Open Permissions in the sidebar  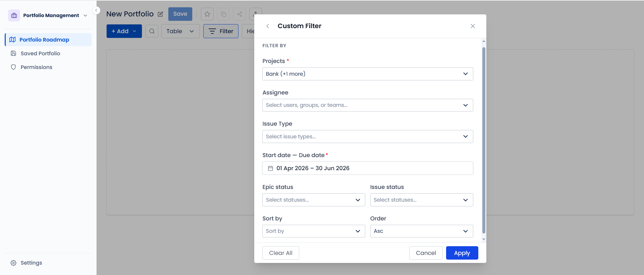36,67
